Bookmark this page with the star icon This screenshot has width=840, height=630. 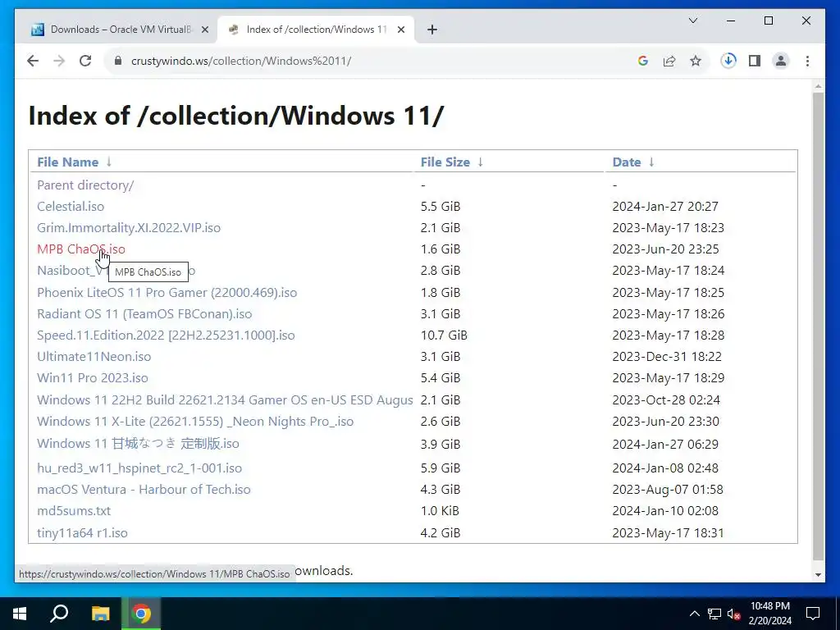(x=696, y=61)
